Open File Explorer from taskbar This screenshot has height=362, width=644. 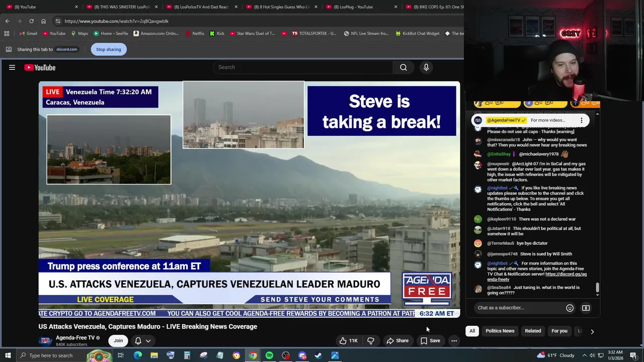(154, 355)
